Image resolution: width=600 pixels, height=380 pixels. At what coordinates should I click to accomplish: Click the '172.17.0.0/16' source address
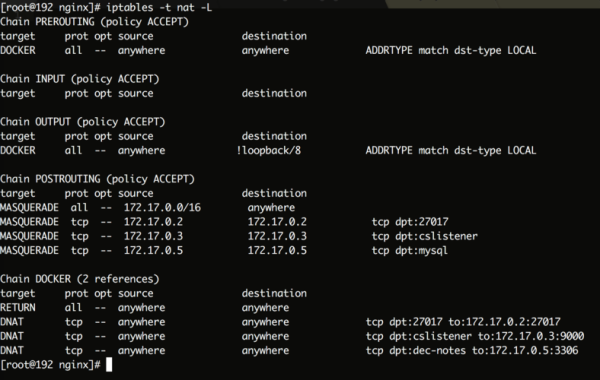[162, 207]
